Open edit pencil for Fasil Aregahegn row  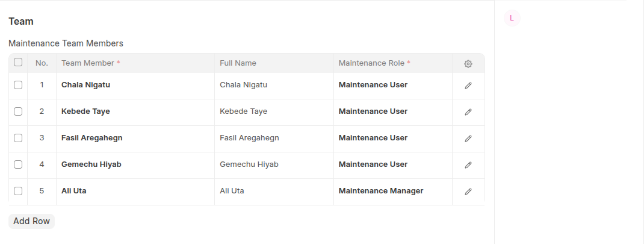(468, 139)
